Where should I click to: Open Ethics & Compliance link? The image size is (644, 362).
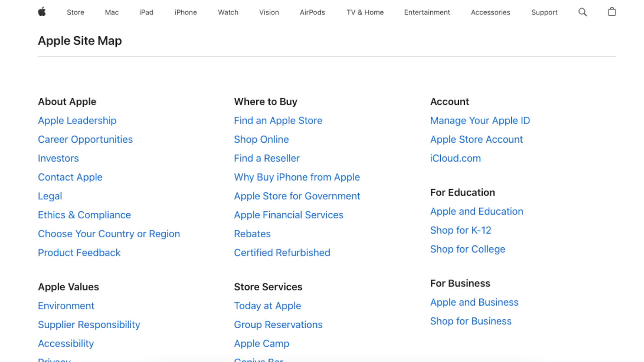(x=85, y=215)
